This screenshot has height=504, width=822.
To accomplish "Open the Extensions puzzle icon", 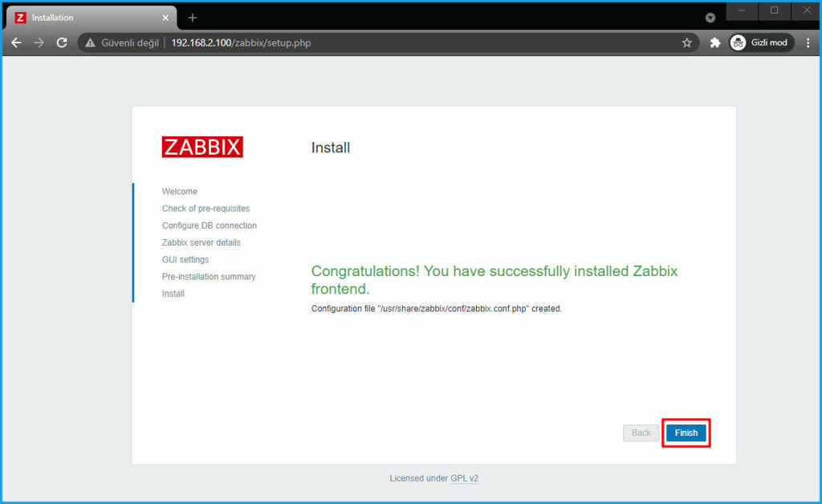I will click(715, 43).
